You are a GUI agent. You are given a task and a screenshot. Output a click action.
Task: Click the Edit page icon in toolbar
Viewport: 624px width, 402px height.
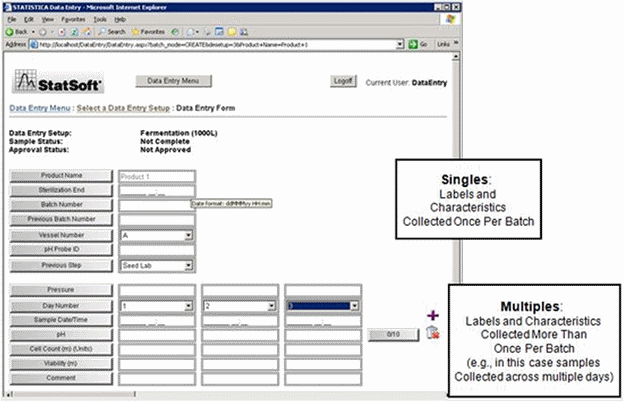219,32
